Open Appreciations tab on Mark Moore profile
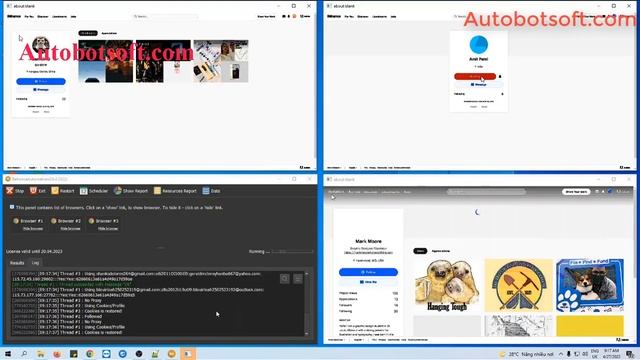This screenshot has width=640, height=360. pyautogui.click(x=440, y=251)
